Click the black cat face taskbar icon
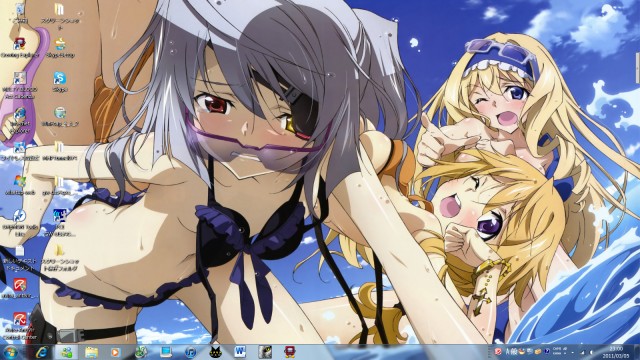The width and height of the screenshot is (640, 360). pyautogui.click(x=216, y=352)
